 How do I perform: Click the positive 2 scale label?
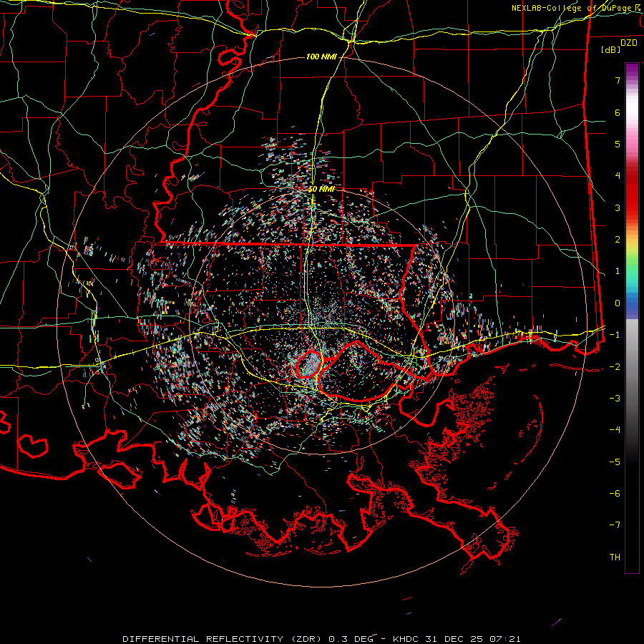click(x=618, y=240)
